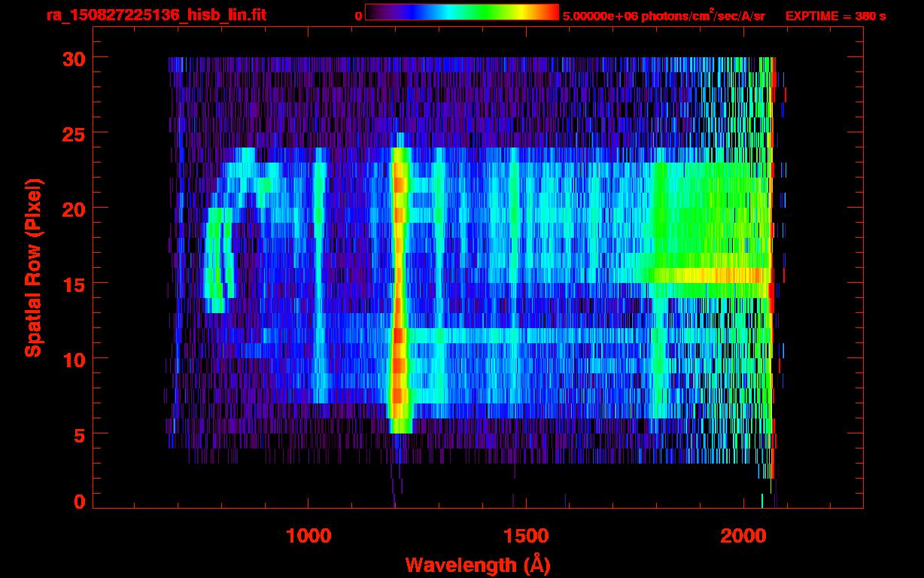Click the 5.00000e+06 photons/cm²/sec/A/sr label
Screen dimensions: 924x578
pos(664,15)
